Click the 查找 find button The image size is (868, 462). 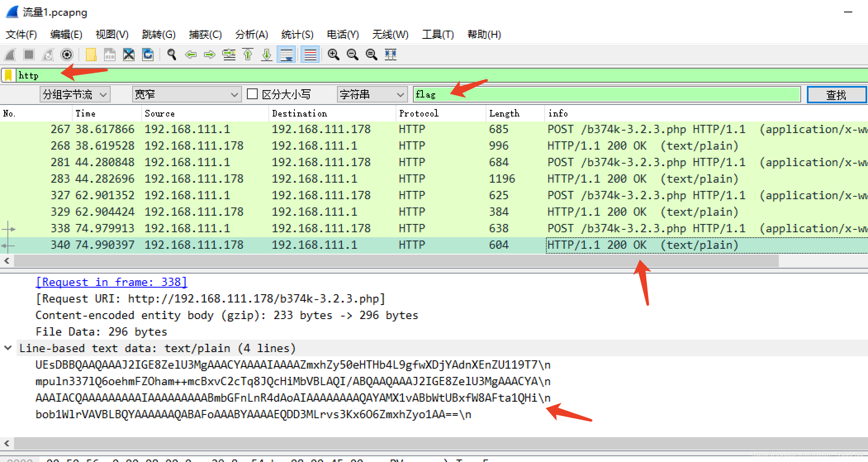point(837,95)
